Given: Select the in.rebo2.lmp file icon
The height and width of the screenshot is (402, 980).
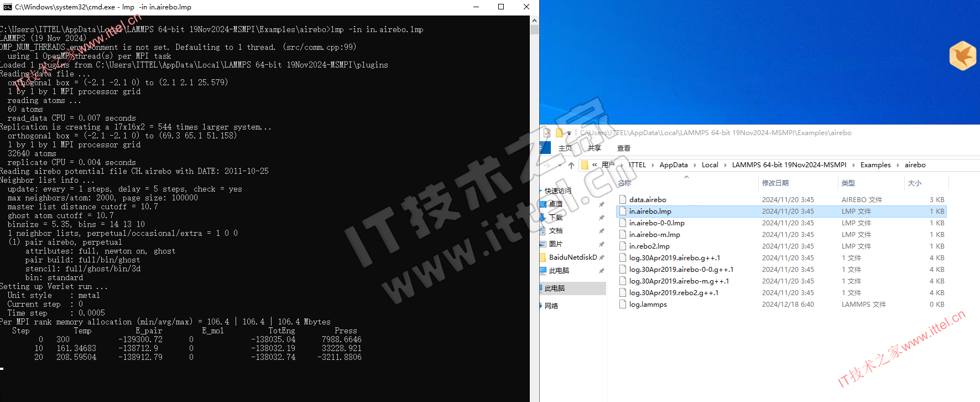Looking at the screenshot, I should click(623, 246).
